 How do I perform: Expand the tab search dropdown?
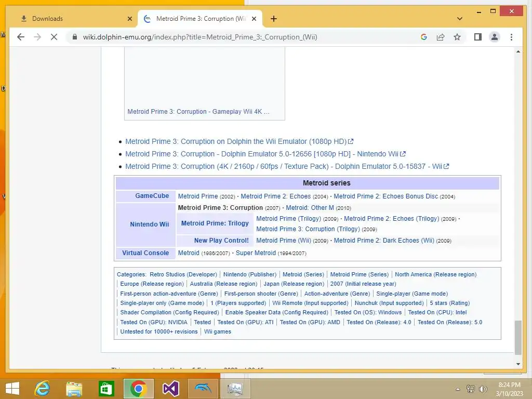459,19
